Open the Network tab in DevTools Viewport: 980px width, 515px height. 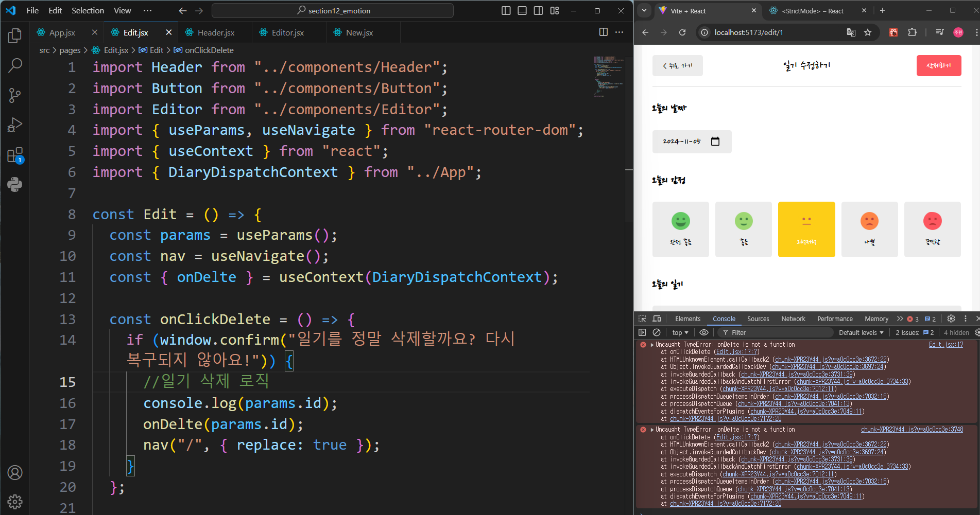point(793,318)
